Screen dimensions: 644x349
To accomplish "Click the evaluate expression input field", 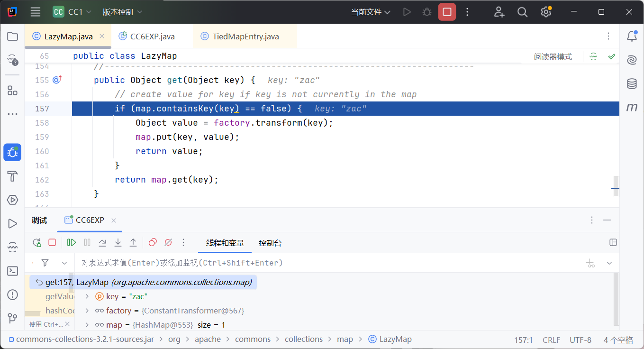I will (327, 263).
